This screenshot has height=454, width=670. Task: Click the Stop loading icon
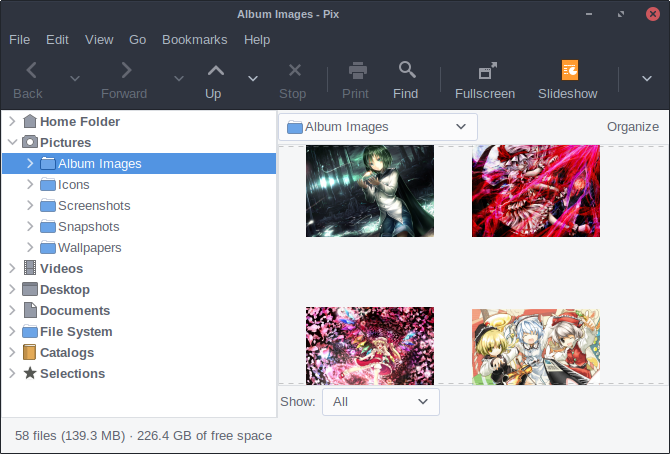(x=294, y=70)
